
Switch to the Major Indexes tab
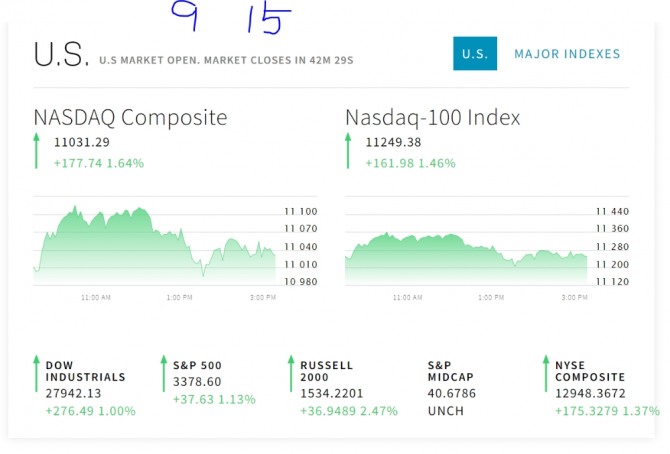(567, 54)
